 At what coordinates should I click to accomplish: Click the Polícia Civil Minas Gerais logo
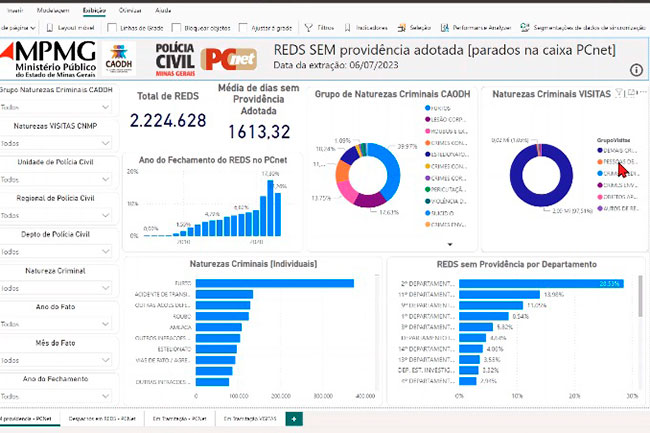pos(175,59)
